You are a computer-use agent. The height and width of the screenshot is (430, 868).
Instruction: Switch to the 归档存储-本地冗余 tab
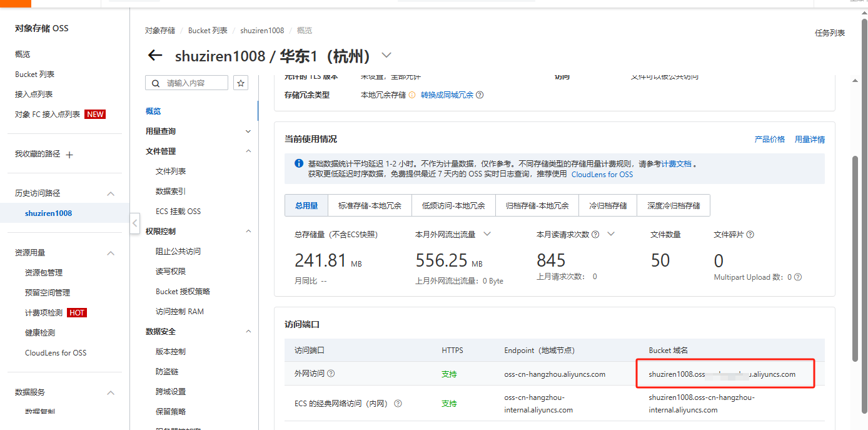coord(537,205)
